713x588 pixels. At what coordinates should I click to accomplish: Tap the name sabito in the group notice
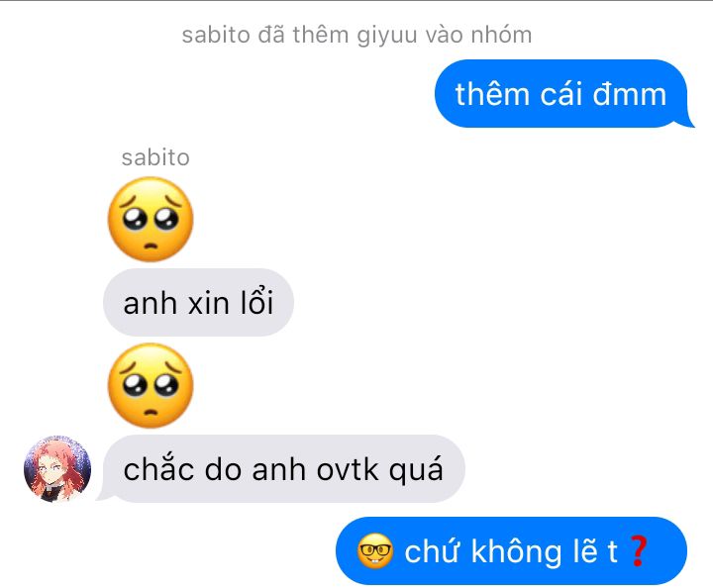[216, 35]
